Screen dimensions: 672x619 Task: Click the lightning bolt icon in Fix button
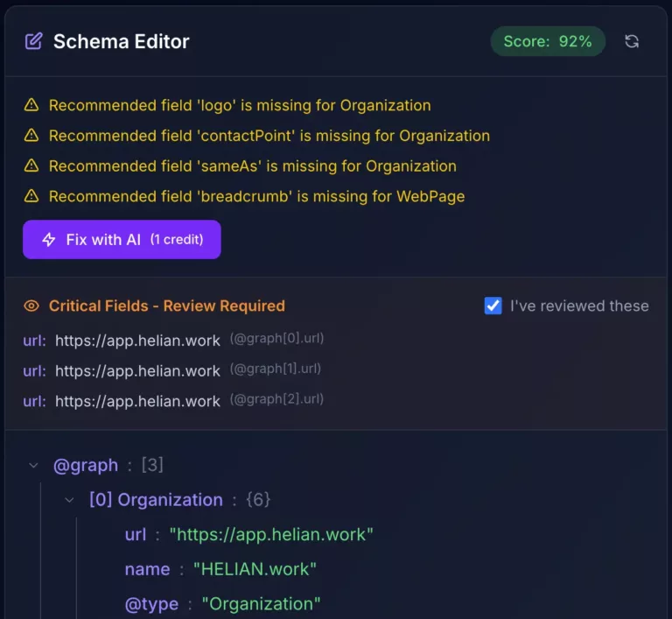pyautogui.click(x=49, y=239)
